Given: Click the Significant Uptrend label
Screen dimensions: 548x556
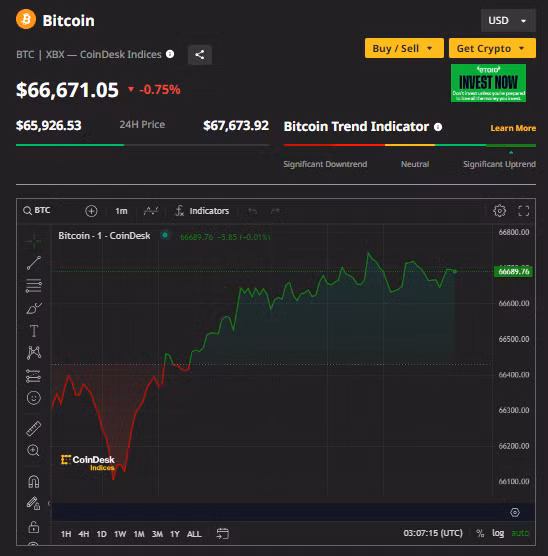Looking at the screenshot, I should [499, 164].
